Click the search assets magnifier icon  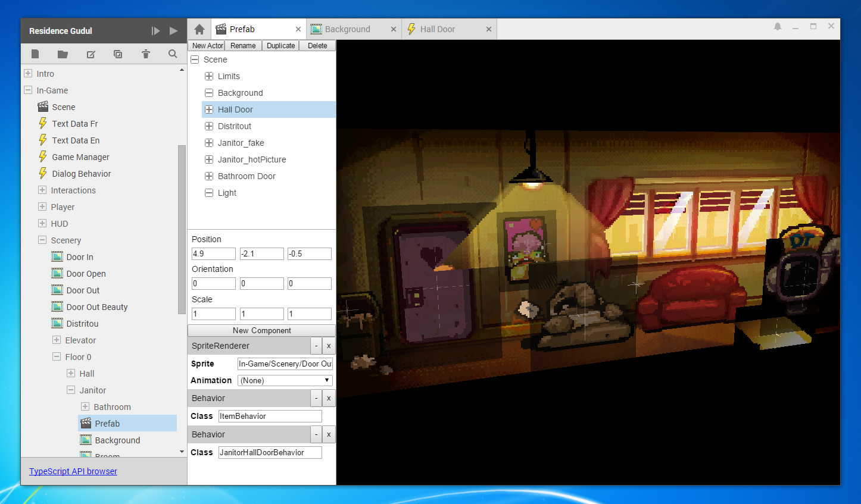(x=173, y=54)
